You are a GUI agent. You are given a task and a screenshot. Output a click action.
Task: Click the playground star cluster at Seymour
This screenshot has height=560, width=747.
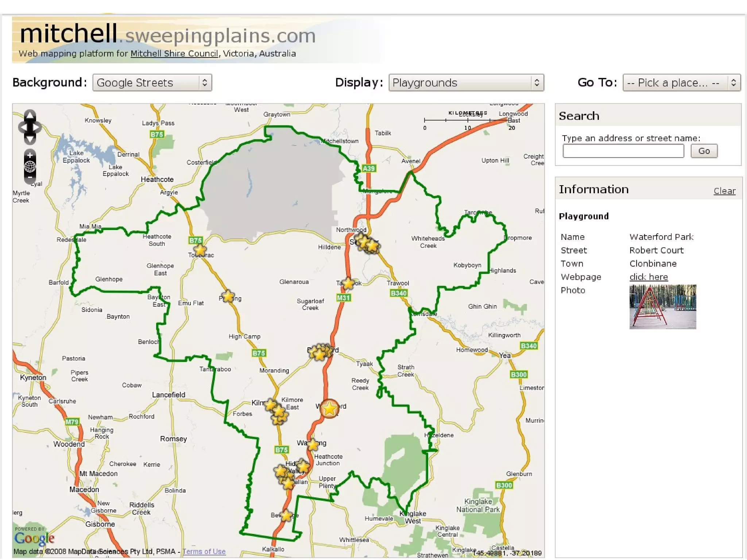(368, 243)
